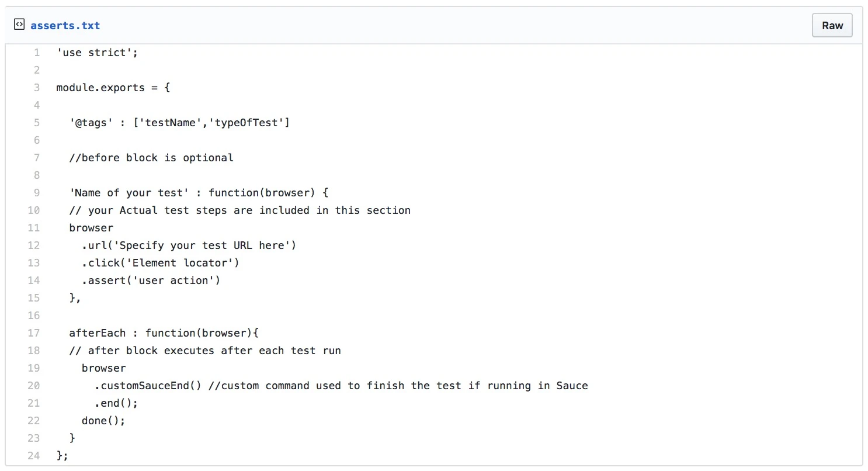Select line number 9
This screenshot has height=471, width=868.
click(x=37, y=193)
